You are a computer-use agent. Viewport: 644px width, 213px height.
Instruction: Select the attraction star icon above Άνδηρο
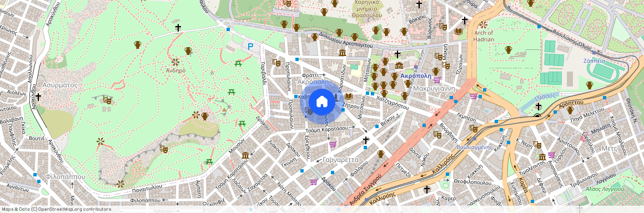[x=175, y=62]
